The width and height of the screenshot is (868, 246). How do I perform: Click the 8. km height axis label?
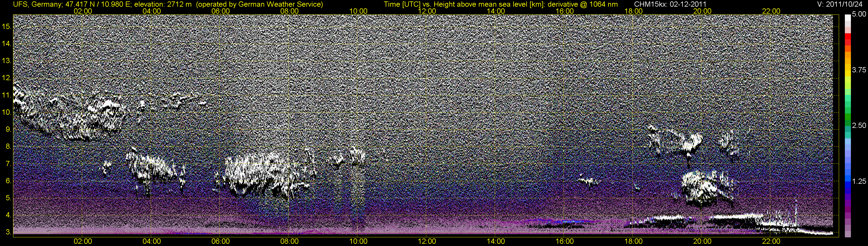[x=8, y=147]
